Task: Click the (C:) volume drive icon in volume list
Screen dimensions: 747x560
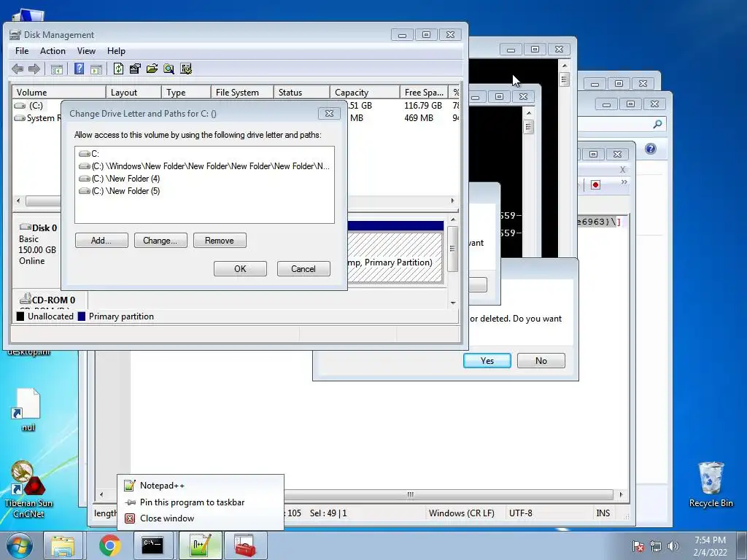Action: pos(20,106)
